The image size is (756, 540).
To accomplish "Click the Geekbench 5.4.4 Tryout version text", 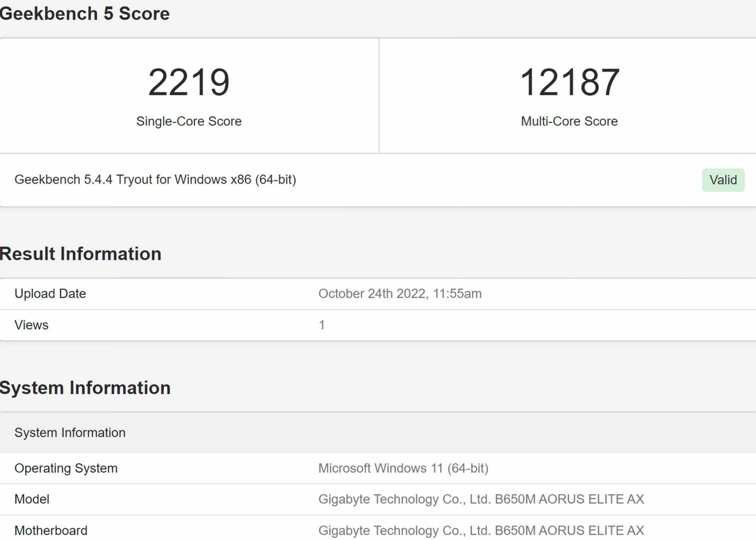I will coord(155,180).
